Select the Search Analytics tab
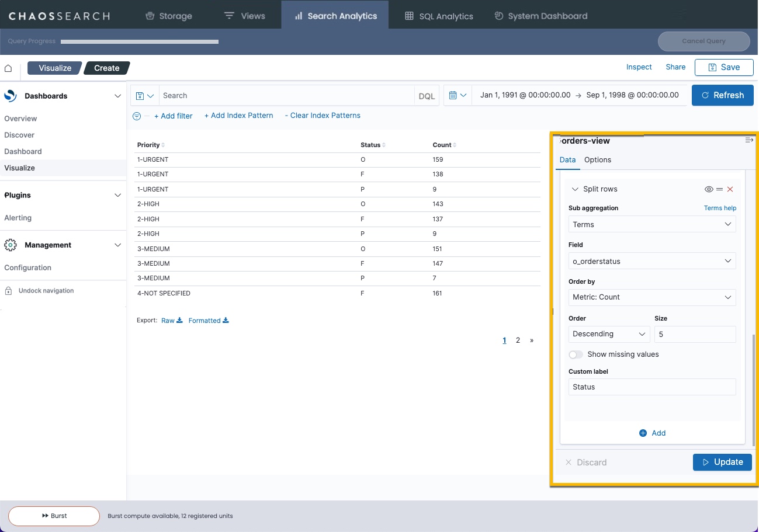Screen dimensions: 759x532 click(x=335, y=15)
